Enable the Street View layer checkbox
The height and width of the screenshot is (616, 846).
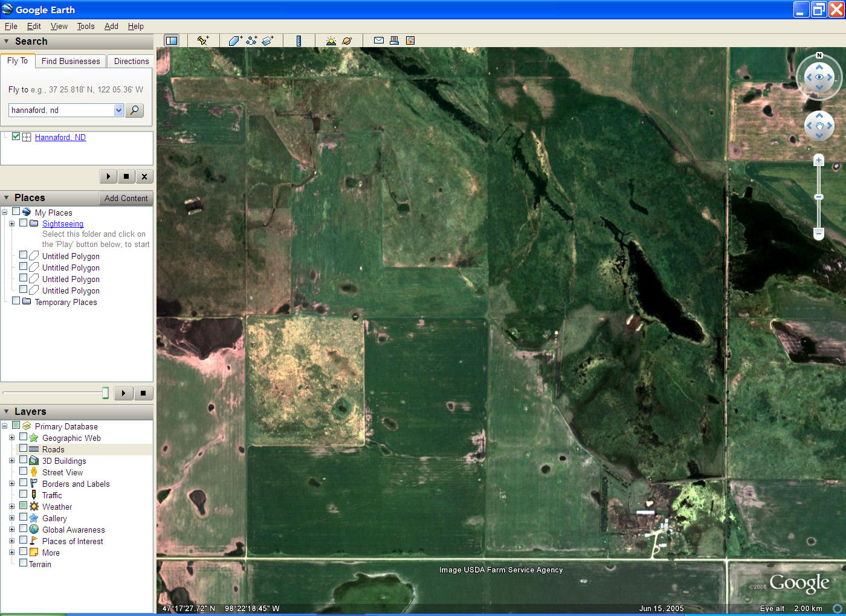(23, 471)
